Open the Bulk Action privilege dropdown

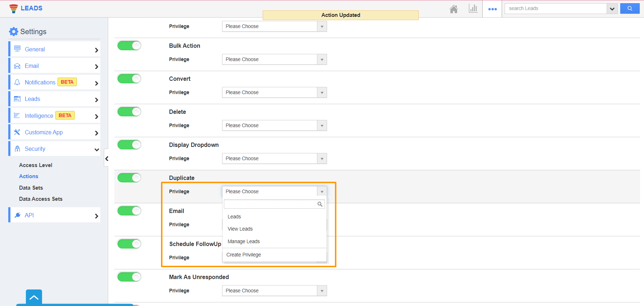274,59
